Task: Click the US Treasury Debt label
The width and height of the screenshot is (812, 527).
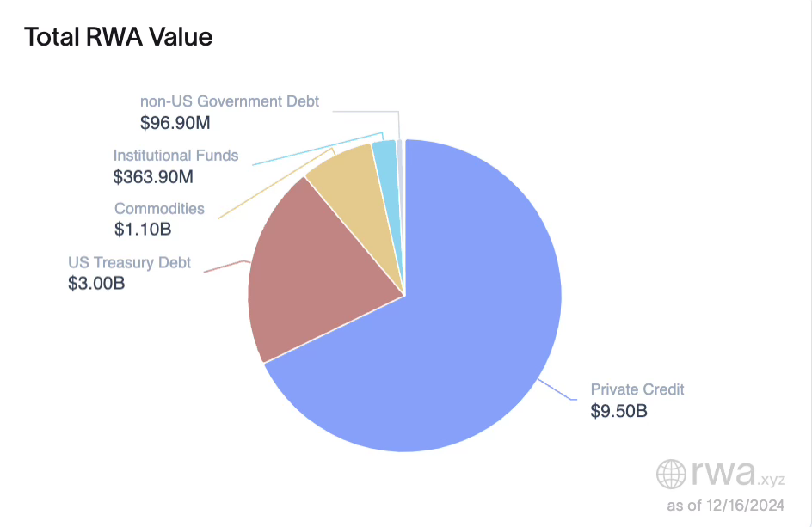Action: [x=130, y=262]
